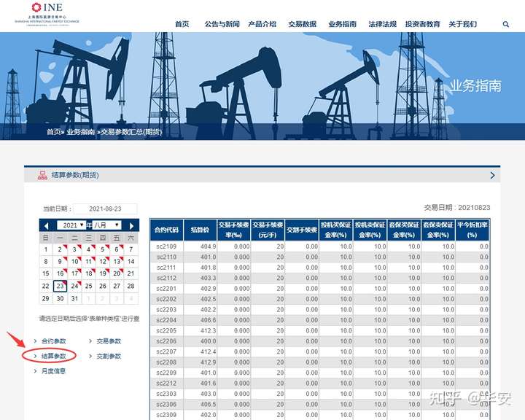Click the 结算参数(期货) organization icon
This screenshot has height=420, width=525.
[x=42, y=175]
